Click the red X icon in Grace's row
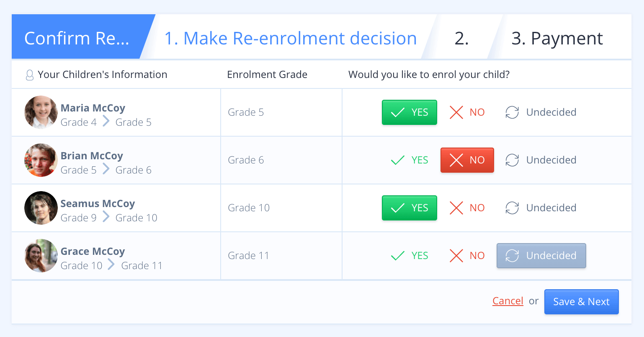The image size is (644, 337). 456,256
